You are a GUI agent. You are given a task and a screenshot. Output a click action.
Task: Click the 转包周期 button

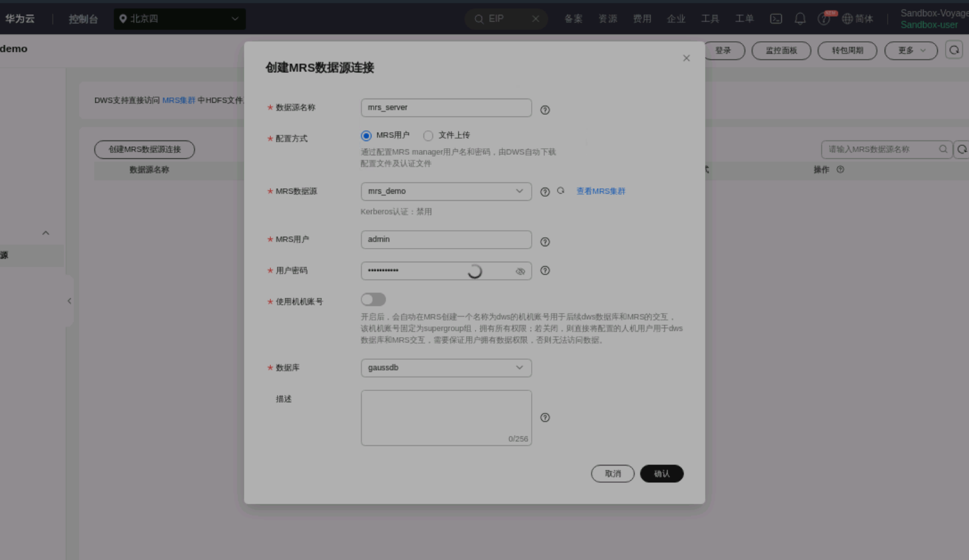click(x=847, y=51)
